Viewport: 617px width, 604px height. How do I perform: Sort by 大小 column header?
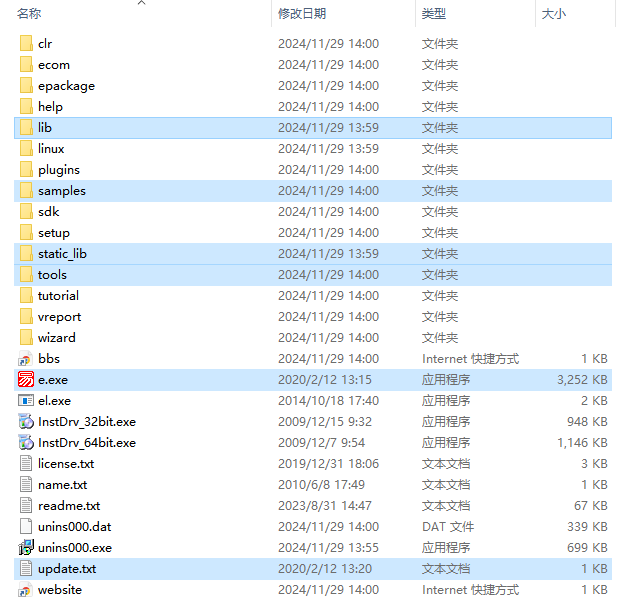553,14
